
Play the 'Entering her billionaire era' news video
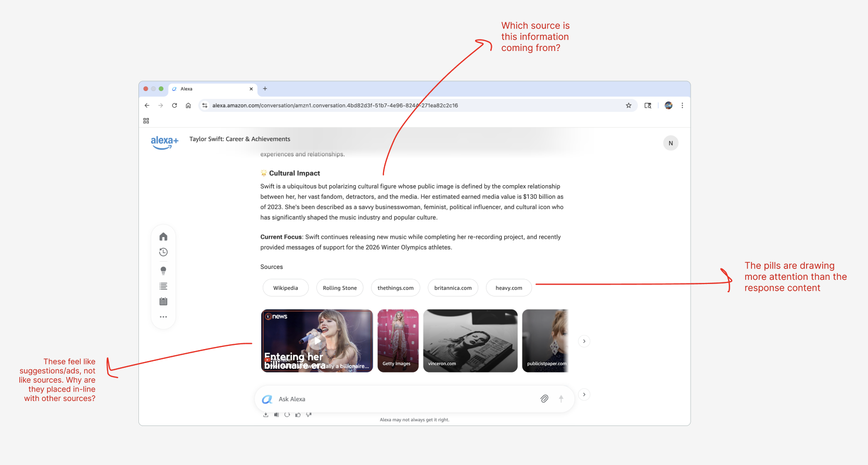(x=317, y=341)
